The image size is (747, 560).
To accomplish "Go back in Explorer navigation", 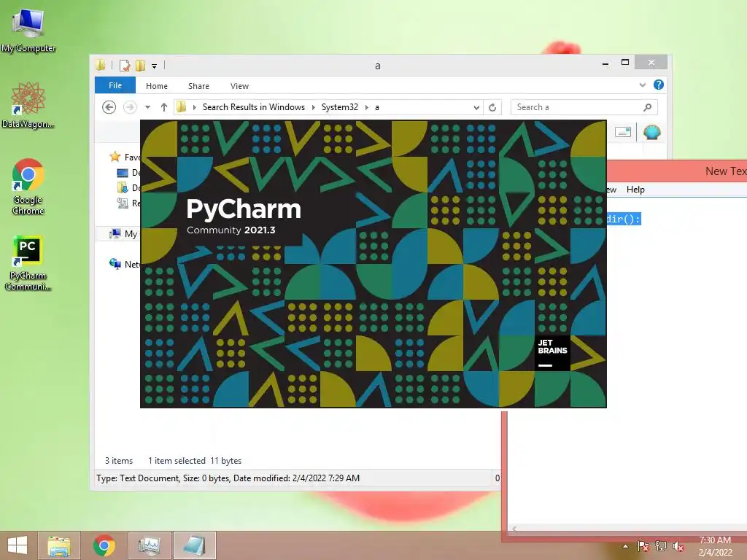I will pyautogui.click(x=109, y=107).
